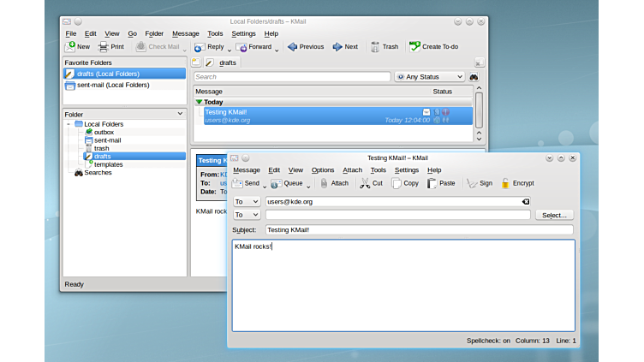Image resolution: width=644 pixels, height=362 pixels.
Task: Open the Any Status filter dropdown
Action: [x=429, y=77]
